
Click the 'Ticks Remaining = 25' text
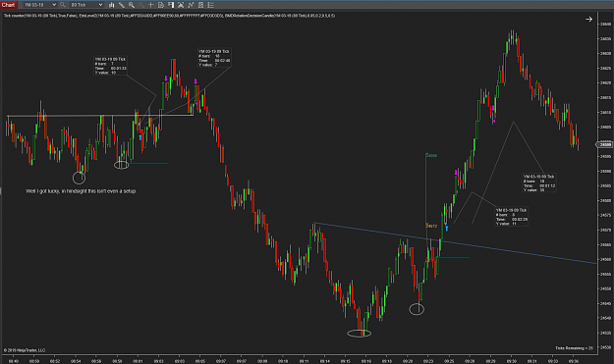click(574, 348)
